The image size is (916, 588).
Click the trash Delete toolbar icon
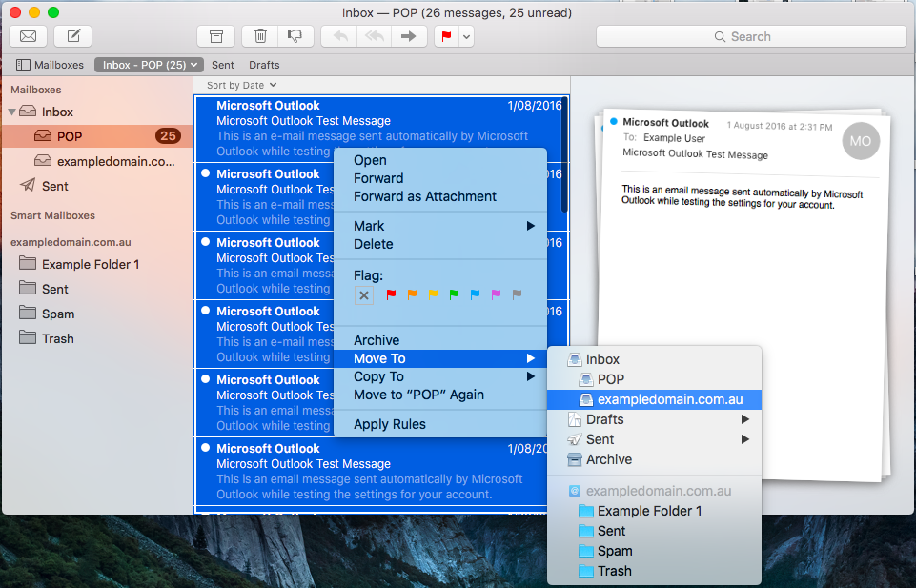260,36
